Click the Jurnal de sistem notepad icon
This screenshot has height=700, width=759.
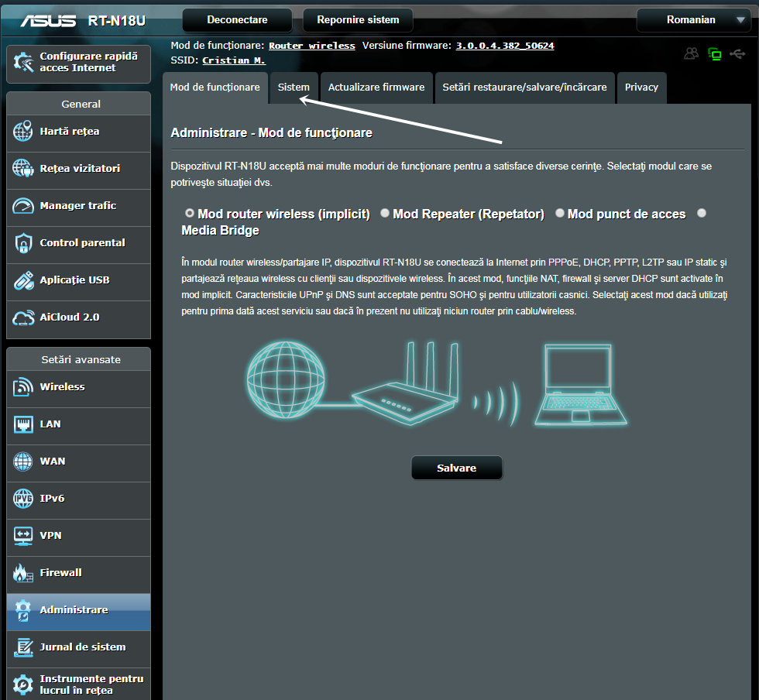(x=22, y=647)
